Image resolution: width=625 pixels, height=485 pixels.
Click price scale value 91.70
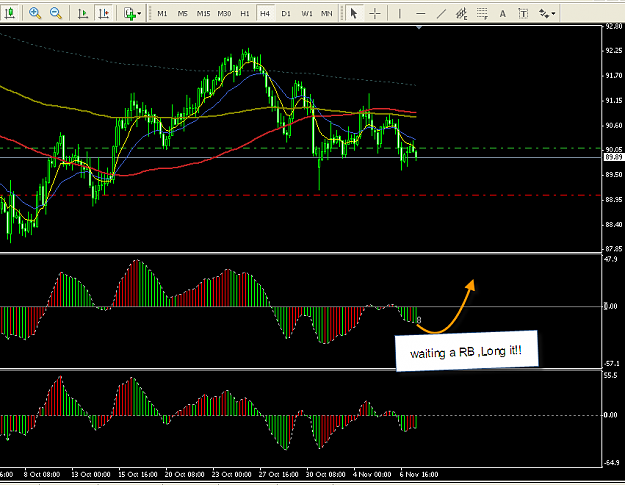tap(613, 76)
